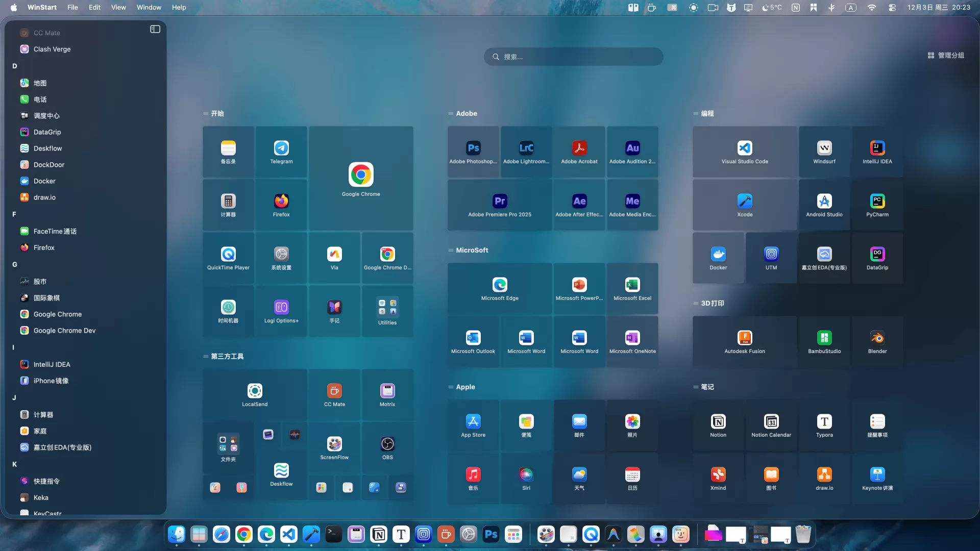Image resolution: width=980 pixels, height=551 pixels.
Task: Open the View menu
Action: click(x=118, y=7)
